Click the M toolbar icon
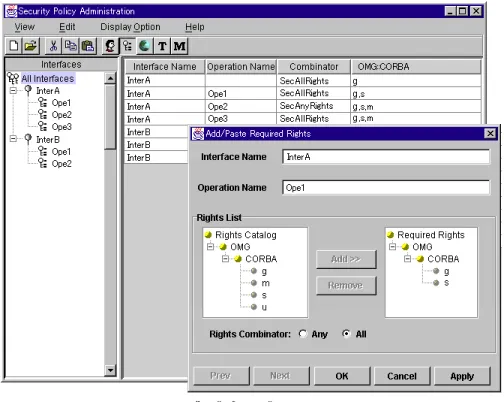The width and height of the screenshot is (504, 402). [179, 46]
